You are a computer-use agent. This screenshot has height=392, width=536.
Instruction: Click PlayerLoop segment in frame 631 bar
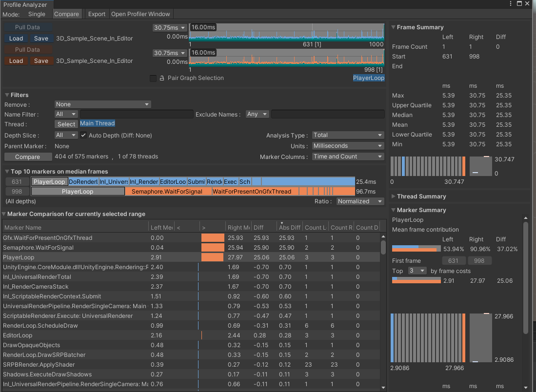(49, 181)
